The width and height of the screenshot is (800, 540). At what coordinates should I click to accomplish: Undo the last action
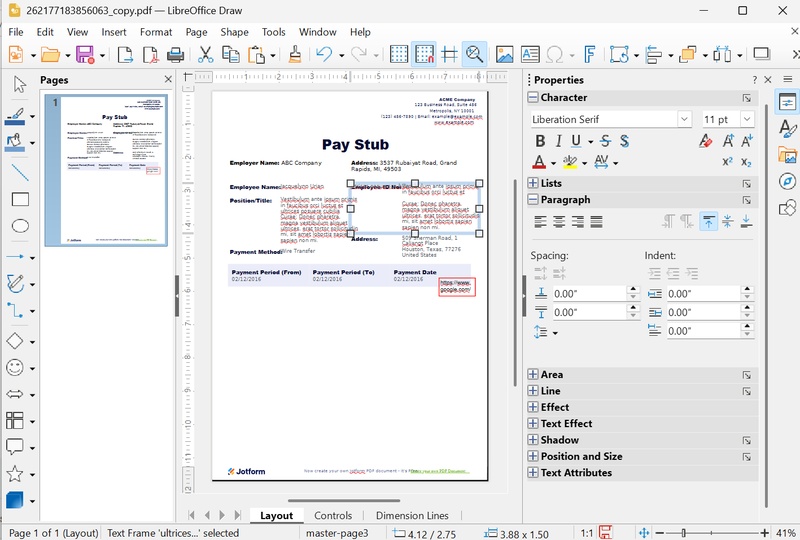[323, 54]
